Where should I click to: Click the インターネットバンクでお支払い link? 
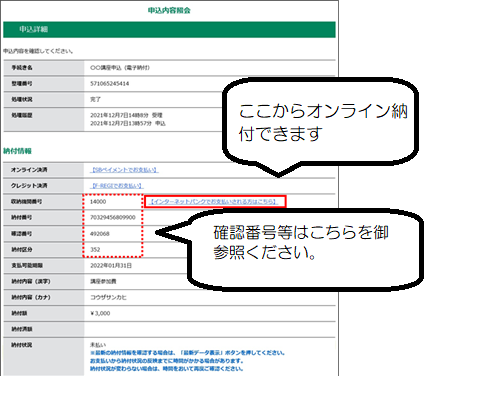pyautogui.click(x=215, y=202)
